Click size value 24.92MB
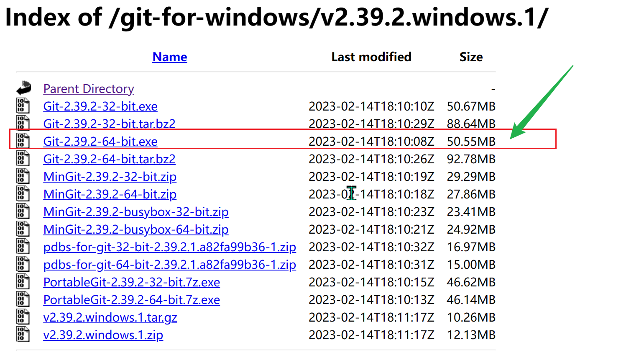The height and width of the screenshot is (353, 644). click(x=471, y=229)
